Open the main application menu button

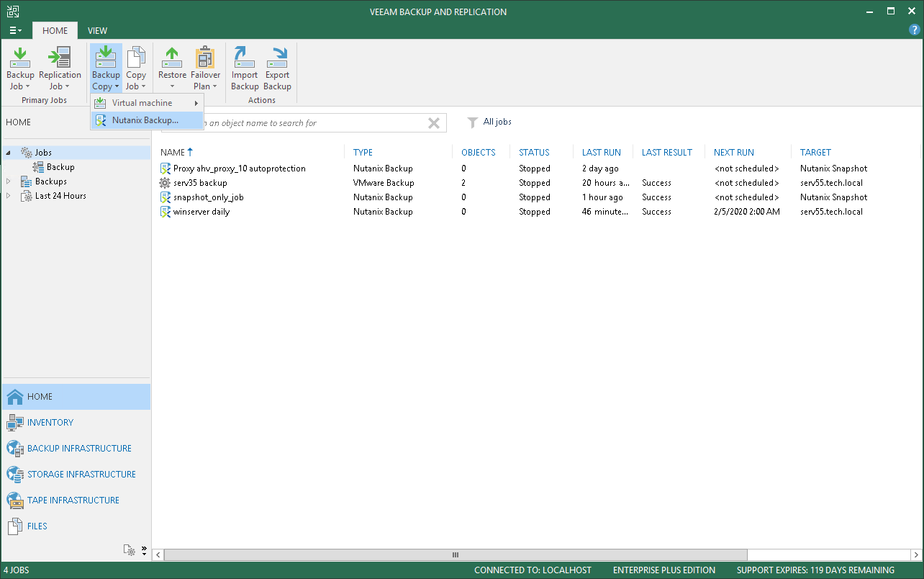[16, 30]
